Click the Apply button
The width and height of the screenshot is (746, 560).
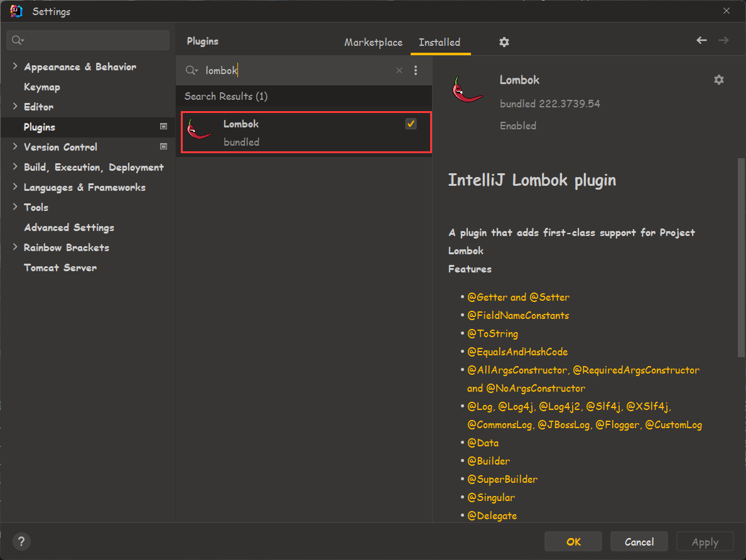[x=705, y=541]
